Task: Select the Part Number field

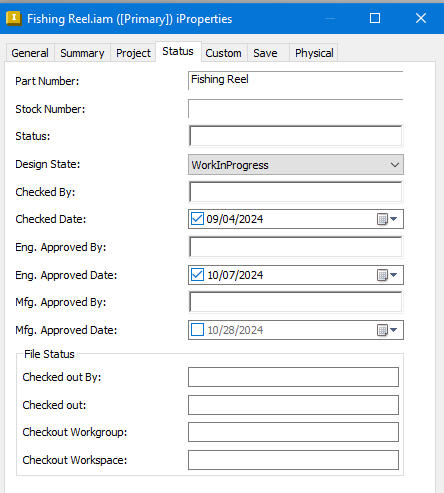Action: [296, 80]
